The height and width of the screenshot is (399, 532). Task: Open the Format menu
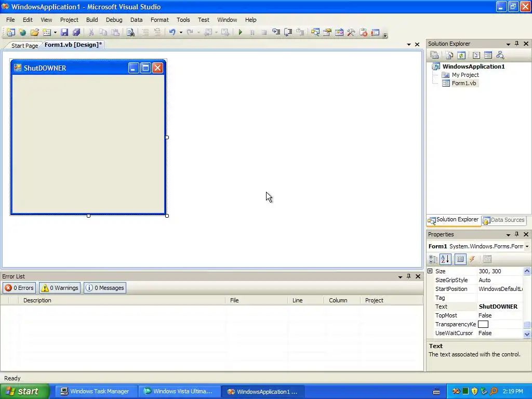coord(159,20)
